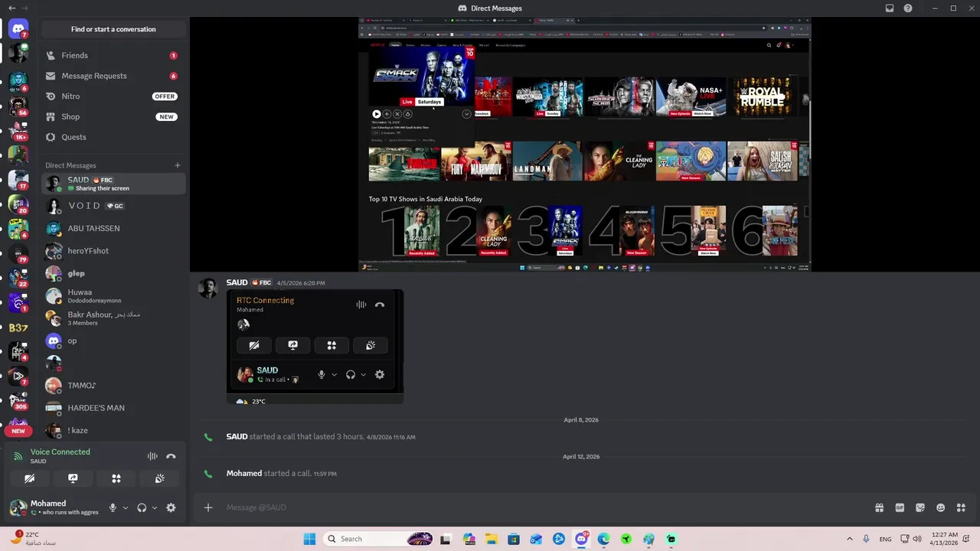This screenshot has width=980, height=551.
Task: Open the volume speaker icon in system tray
Action: pyautogui.click(x=918, y=539)
